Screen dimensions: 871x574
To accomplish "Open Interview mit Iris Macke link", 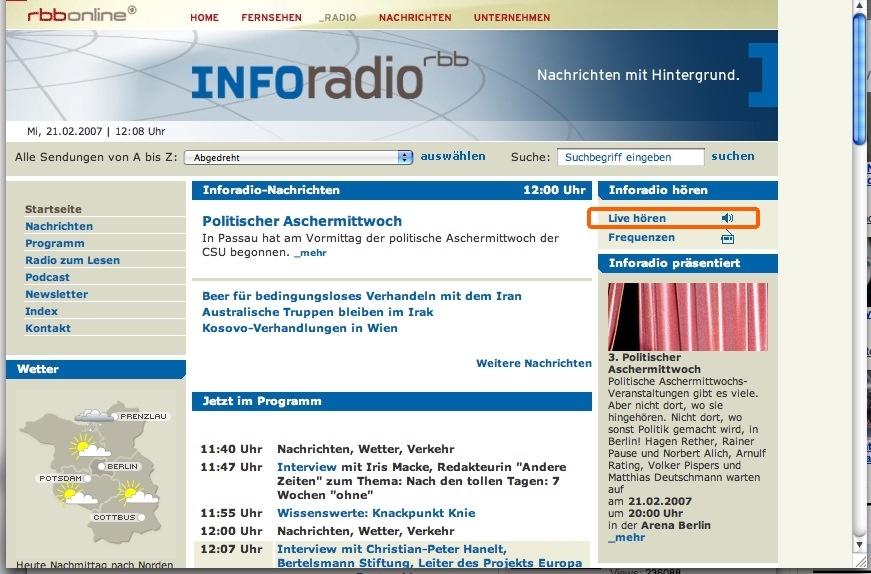I will [307, 467].
